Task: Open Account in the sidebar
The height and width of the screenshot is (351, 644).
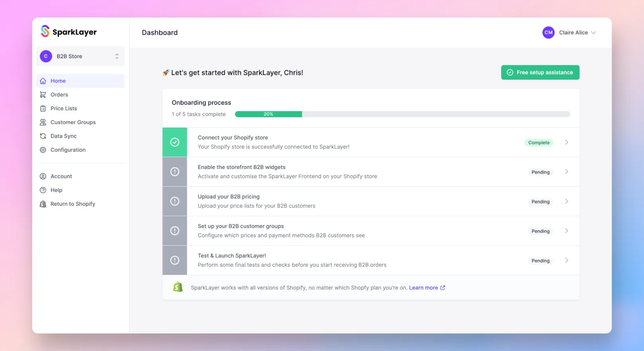Action: point(80,176)
